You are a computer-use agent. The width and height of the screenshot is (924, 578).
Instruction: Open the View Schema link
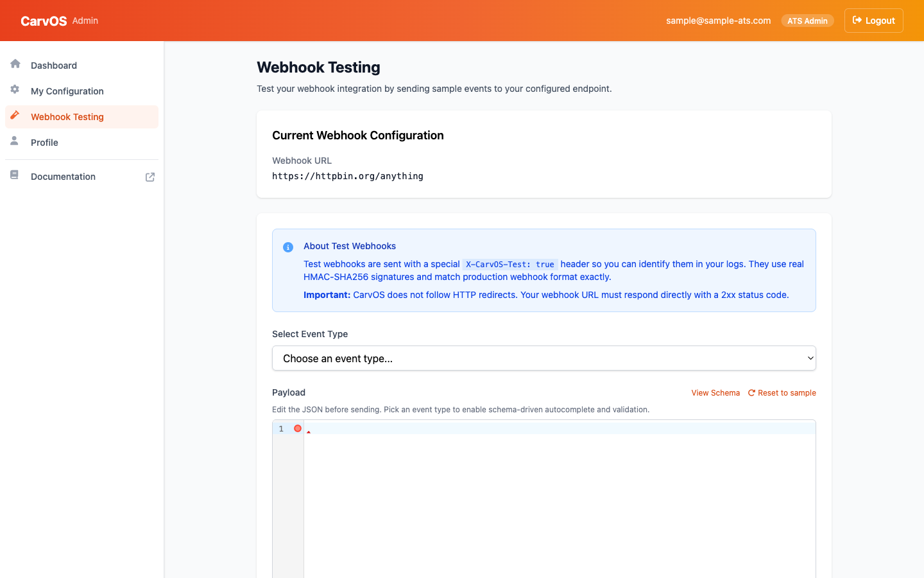[715, 393]
